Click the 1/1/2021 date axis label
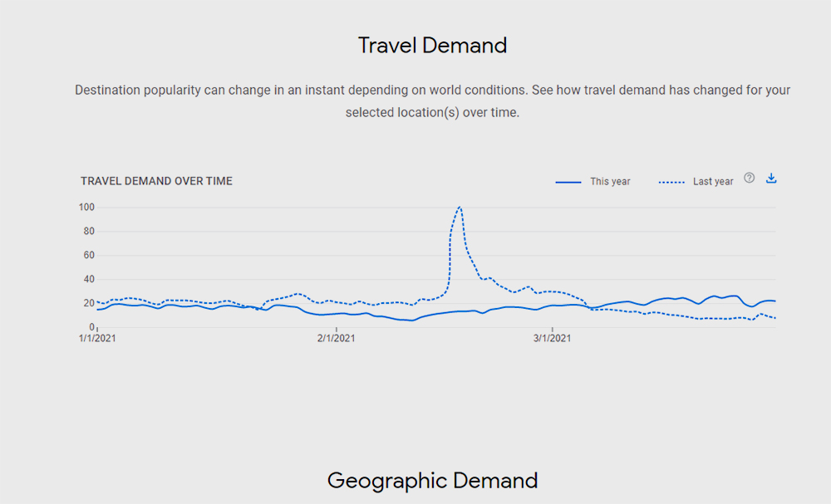 point(97,338)
